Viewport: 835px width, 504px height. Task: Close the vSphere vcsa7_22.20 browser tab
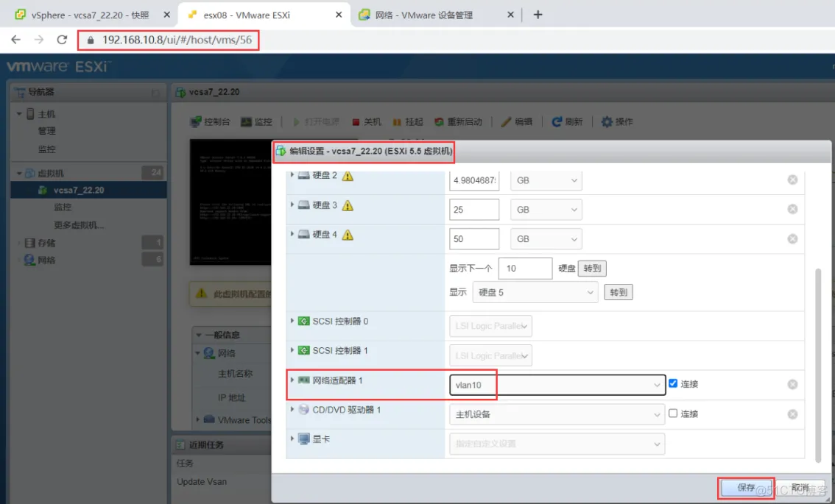click(166, 15)
